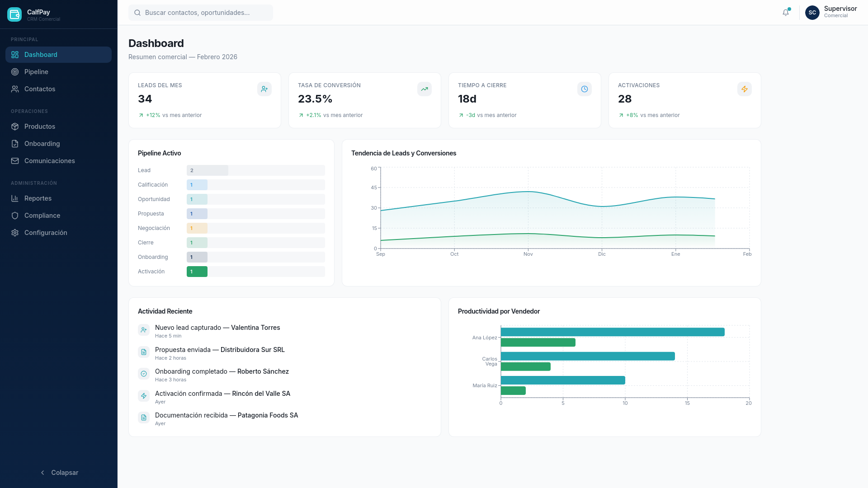Go to Pipeline in the sidebar
This screenshot has width=868, height=488.
click(58, 72)
